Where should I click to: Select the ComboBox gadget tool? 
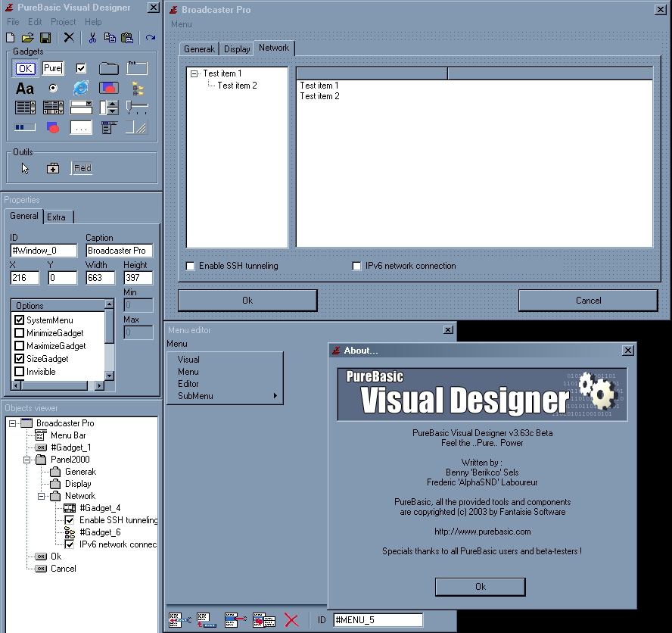coord(81,108)
